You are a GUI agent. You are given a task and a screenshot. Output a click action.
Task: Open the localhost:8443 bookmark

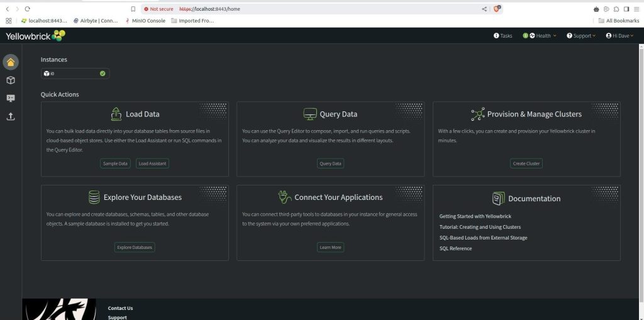pyautogui.click(x=44, y=21)
